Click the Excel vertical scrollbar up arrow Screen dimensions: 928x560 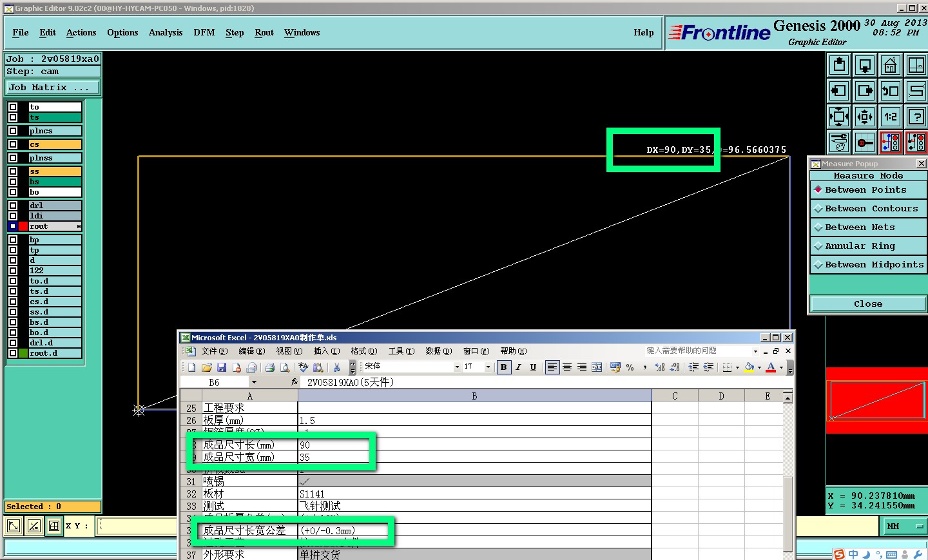click(x=788, y=398)
